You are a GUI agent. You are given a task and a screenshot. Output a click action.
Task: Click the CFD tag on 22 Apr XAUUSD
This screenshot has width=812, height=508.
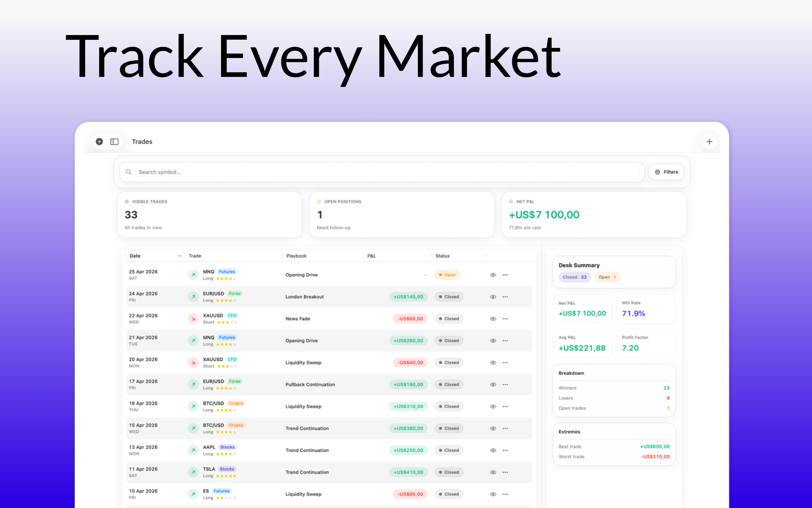click(x=232, y=316)
